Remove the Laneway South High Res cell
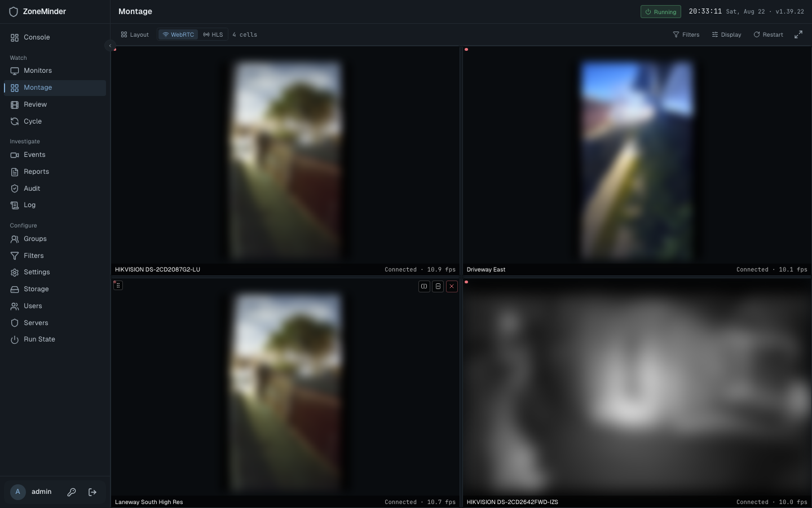The image size is (812, 508). tap(452, 286)
